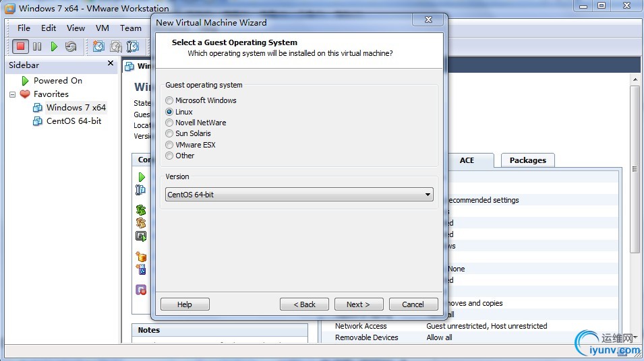Click the blue device with star icon in the Commands list
644x361 pixels.
142,269
